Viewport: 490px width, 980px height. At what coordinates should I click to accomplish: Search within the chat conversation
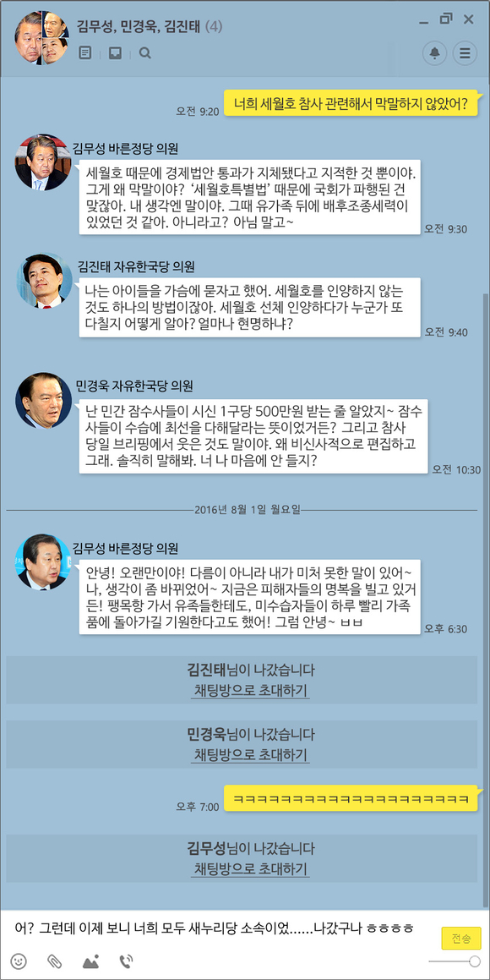pyautogui.click(x=144, y=53)
